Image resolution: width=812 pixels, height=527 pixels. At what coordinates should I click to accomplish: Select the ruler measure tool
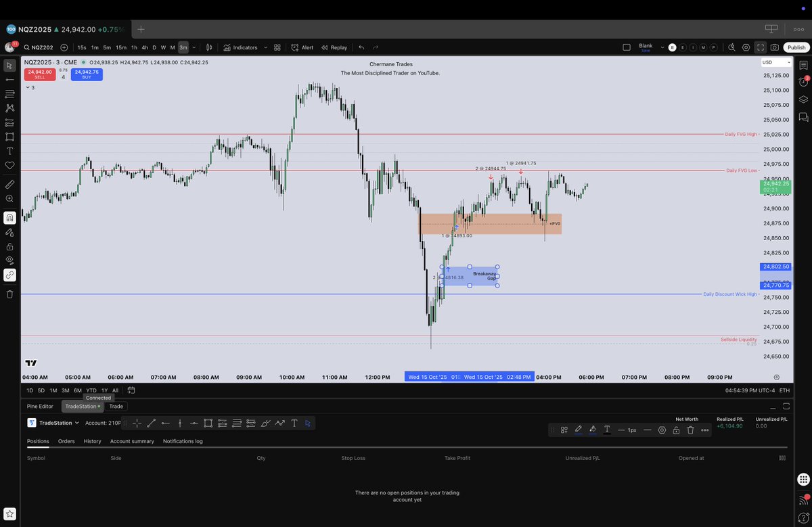(x=9, y=184)
